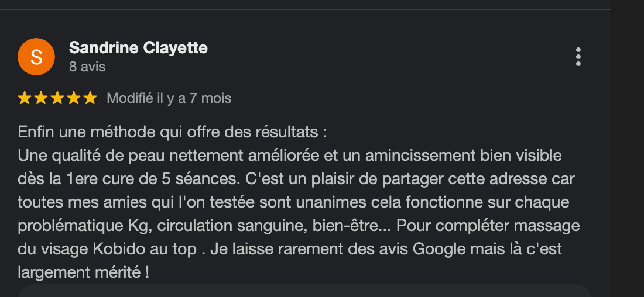Screen dimensions: 644x297
Task: Click the first yellow rating star
Action: click(25, 98)
